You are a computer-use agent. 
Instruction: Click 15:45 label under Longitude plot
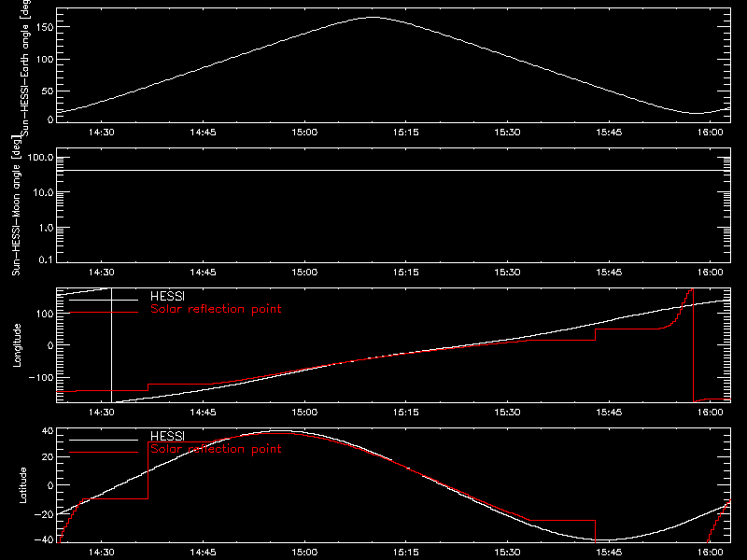pyautogui.click(x=609, y=413)
